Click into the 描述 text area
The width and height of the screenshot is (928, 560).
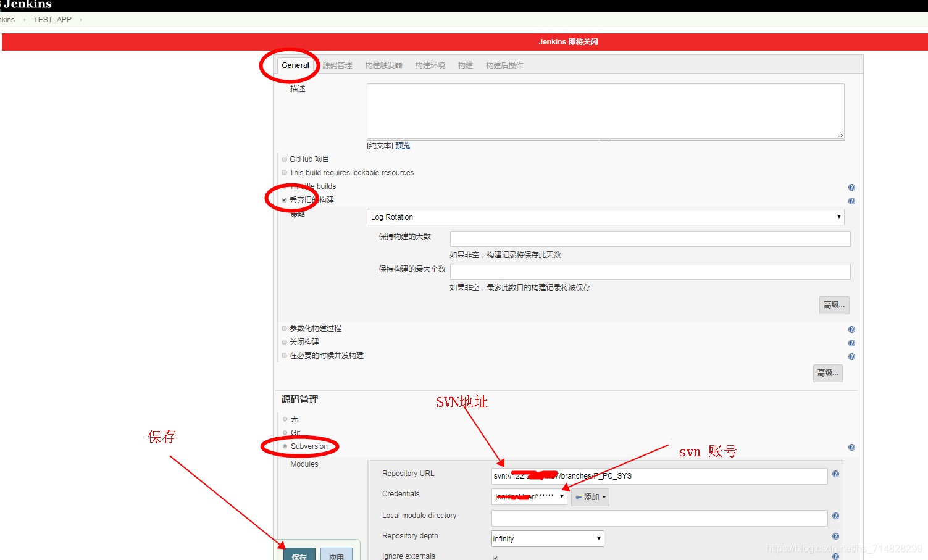coord(605,111)
